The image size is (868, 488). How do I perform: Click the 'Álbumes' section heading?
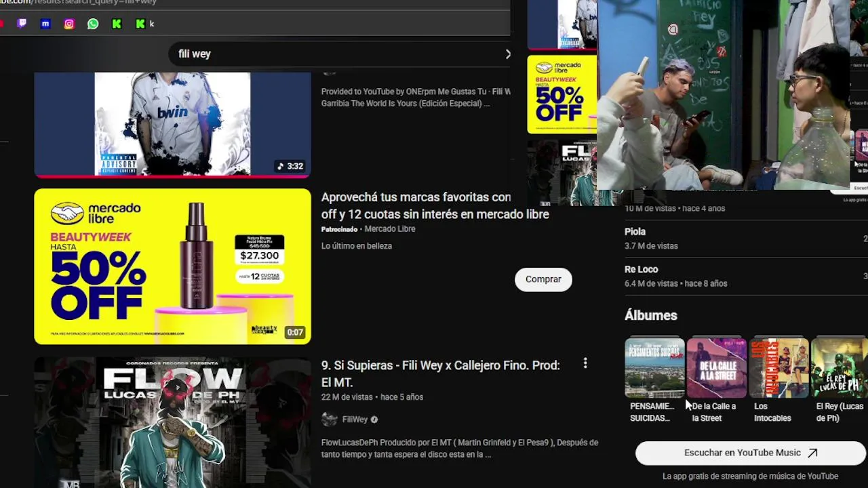[x=650, y=315]
